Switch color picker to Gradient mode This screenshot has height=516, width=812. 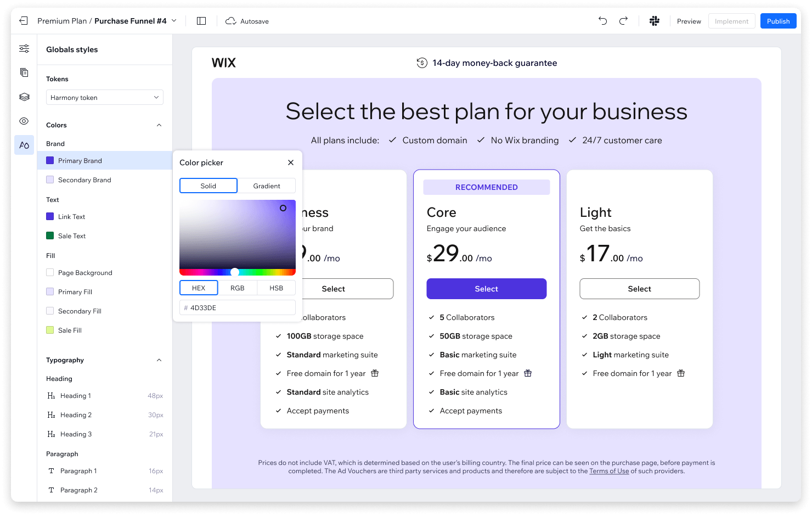[x=267, y=186]
